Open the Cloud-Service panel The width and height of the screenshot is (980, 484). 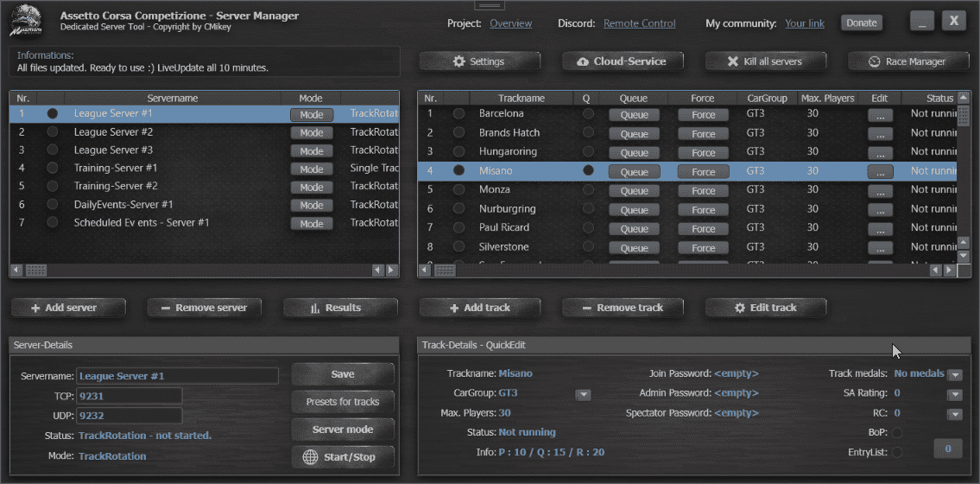(623, 61)
